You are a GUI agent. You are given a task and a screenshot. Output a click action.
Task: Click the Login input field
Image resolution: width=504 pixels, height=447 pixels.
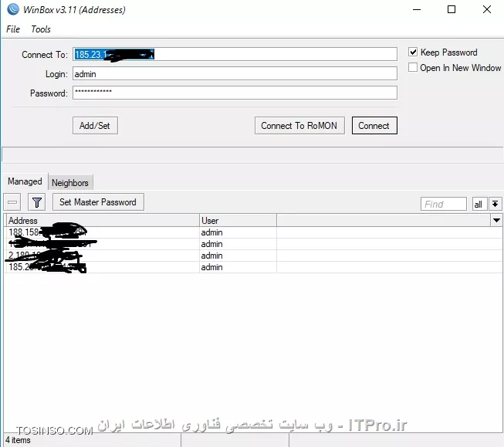[x=235, y=73]
